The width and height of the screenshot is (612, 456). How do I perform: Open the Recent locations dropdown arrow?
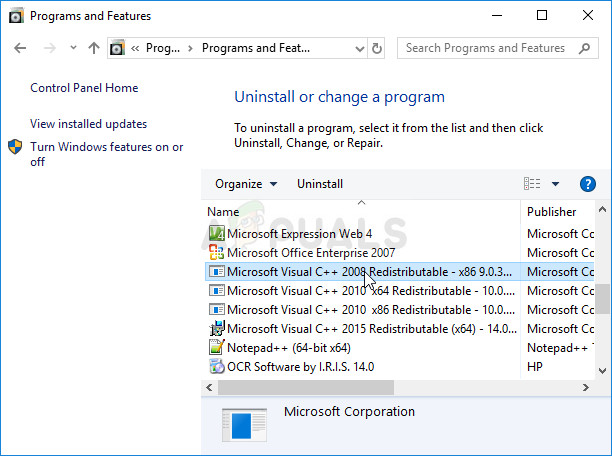coord(73,48)
